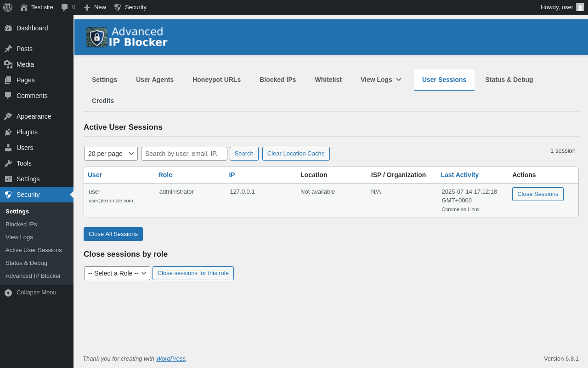
Task: Click Close sessions for this role
Action: click(193, 273)
